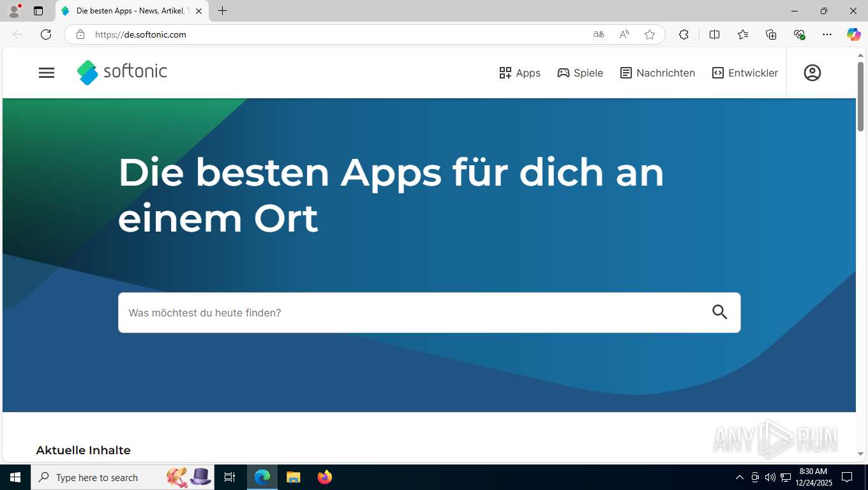The width and height of the screenshot is (868, 490).
Task: Open the Apps section
Action: coord(520,73)
